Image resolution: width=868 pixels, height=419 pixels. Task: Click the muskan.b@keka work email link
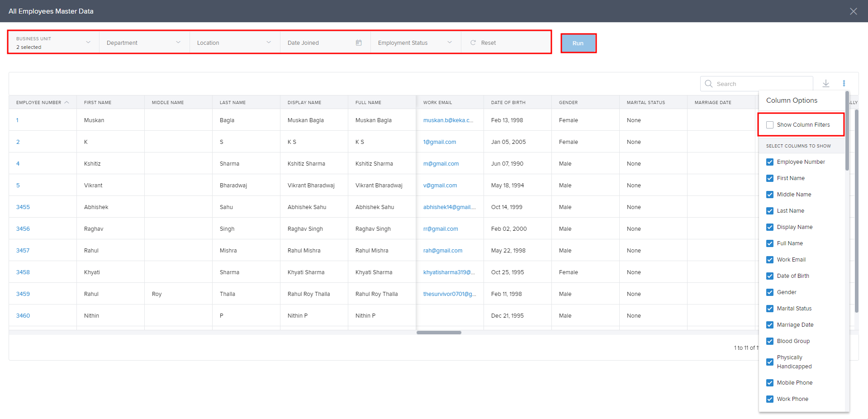448,120
